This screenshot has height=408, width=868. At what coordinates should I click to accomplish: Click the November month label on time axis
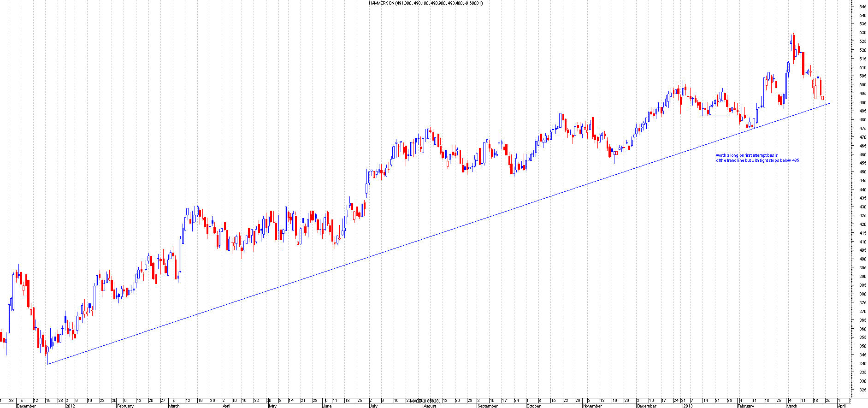[592, 406]
